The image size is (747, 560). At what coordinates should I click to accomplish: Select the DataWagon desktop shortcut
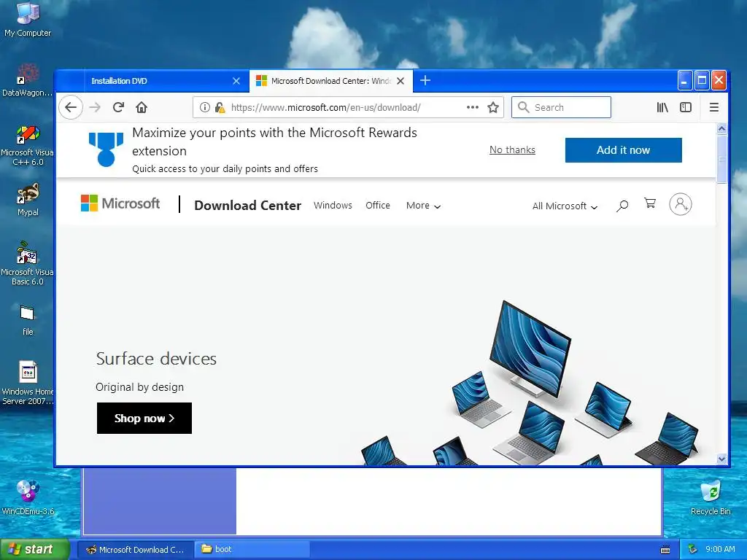click(28, 80)
